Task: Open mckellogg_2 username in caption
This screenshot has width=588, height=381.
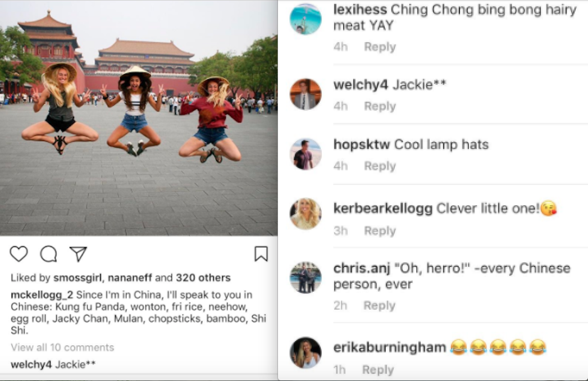Action: click(x=42, y=295)
